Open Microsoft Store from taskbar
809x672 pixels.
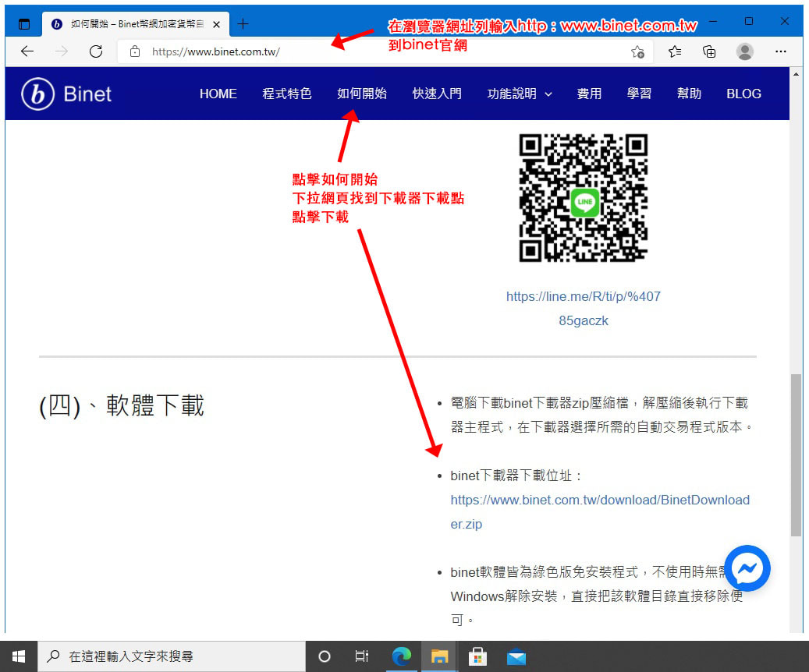[x=477, y=656]
